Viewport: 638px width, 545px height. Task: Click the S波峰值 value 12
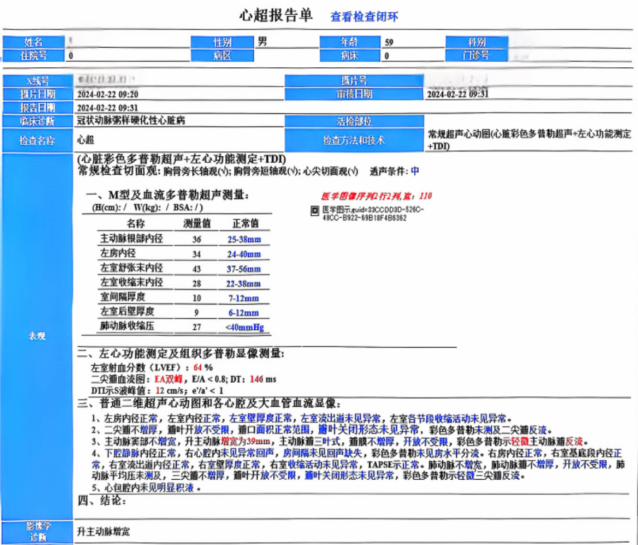(x=160, y=391)
